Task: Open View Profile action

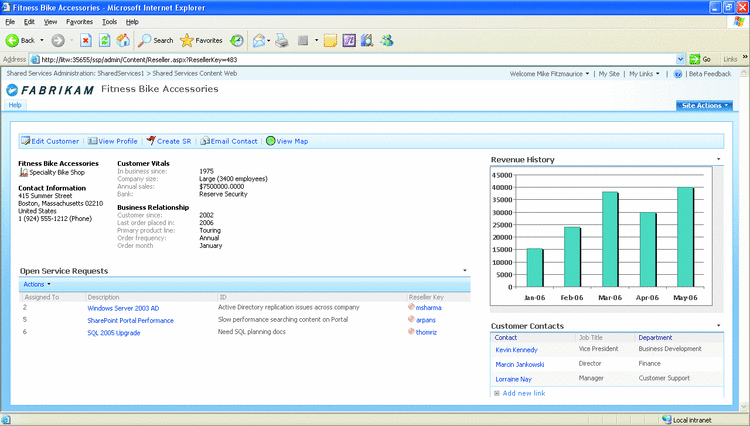Action: [113, 141]
